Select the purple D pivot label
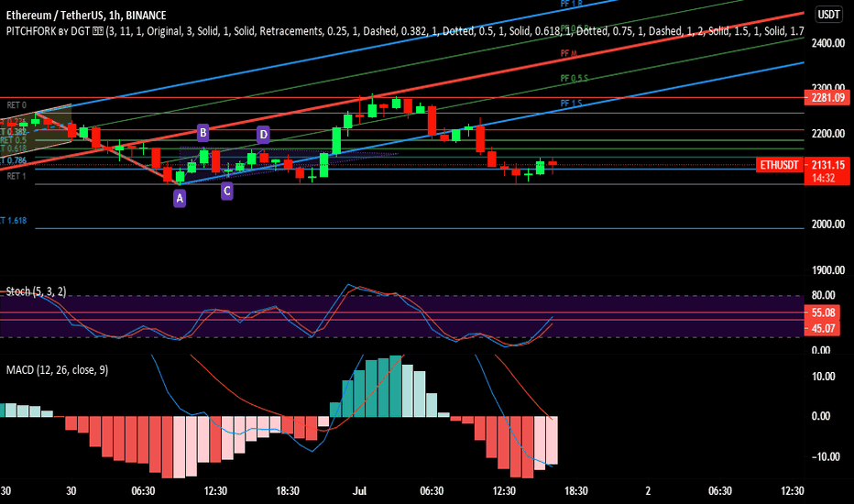Image resolution: width=854 pixels, height=504 pixels. coord(263,135)
